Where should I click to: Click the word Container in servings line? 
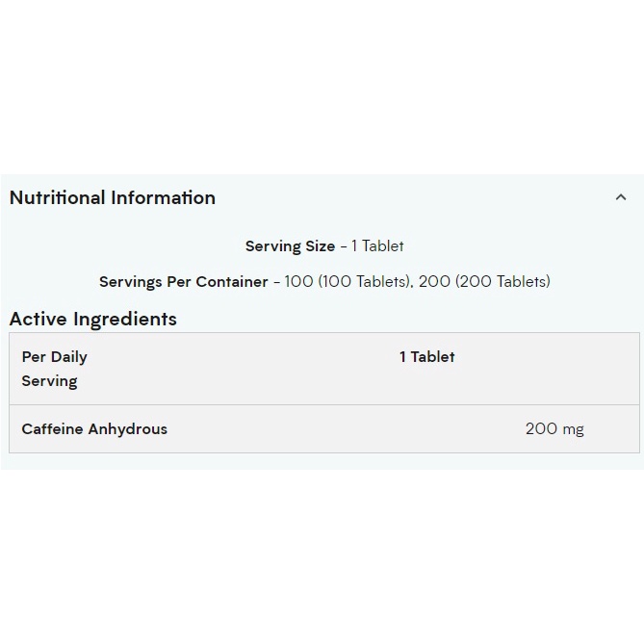(x=232, y=282)
